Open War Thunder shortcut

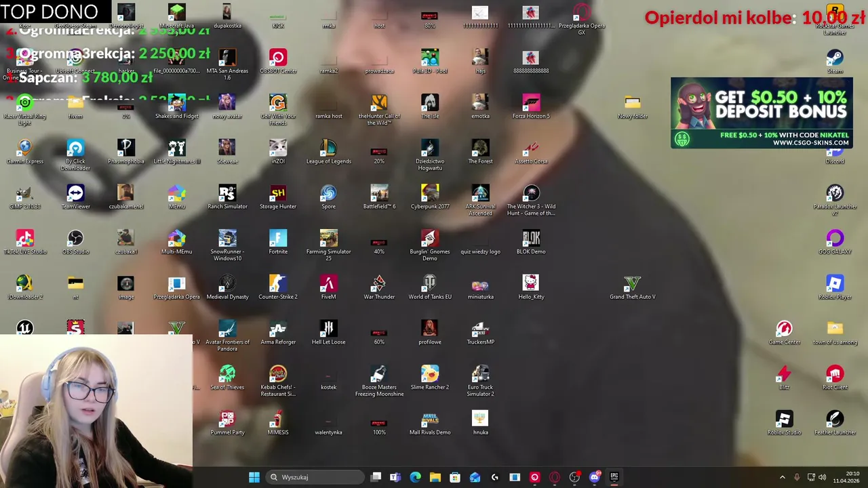click(x=379, y=287)
